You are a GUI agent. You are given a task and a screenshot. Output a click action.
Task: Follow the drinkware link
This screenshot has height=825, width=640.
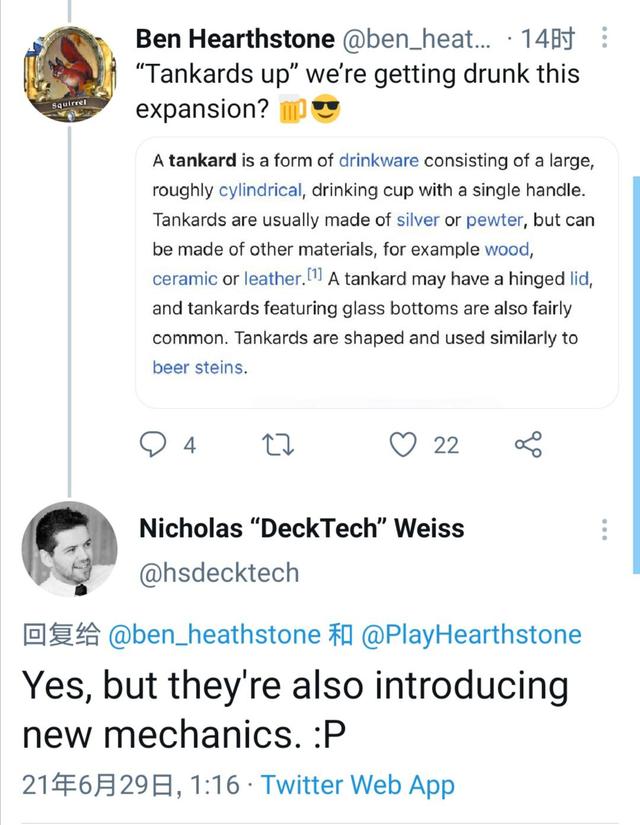pos(379,160)
